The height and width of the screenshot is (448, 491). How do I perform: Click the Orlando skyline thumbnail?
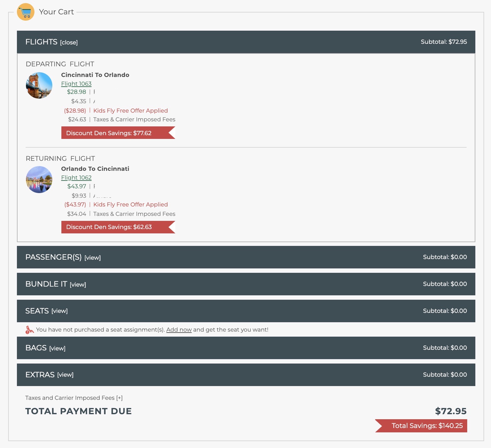point(39,180)
